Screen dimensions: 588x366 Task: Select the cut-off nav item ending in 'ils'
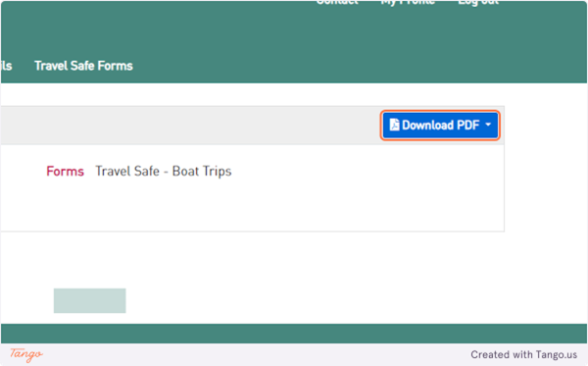click(6, 66)
